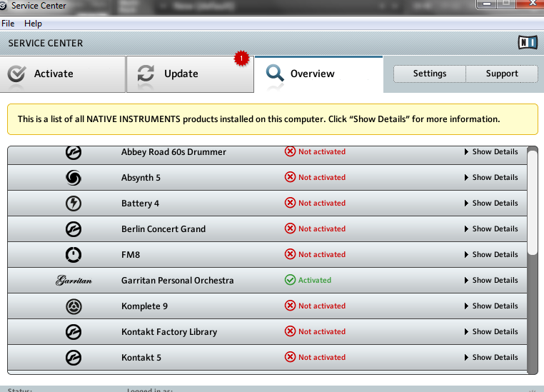The width and height of the screenshot is (544, 392).
Task: Expand Show Details for Berlin Concert Grand
Action: pyautogui.click(x=491, y=228)
